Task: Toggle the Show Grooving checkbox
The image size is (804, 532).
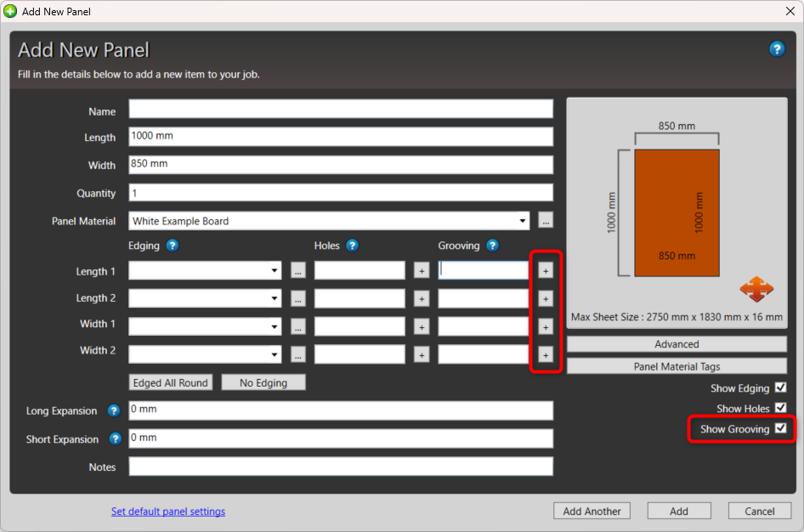Action: click(780, 428)
